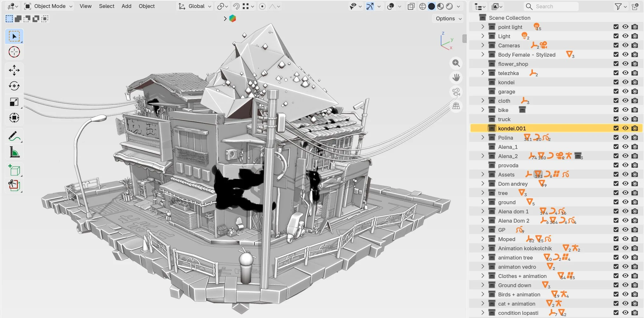Open the editor type menu

[13, 6]
